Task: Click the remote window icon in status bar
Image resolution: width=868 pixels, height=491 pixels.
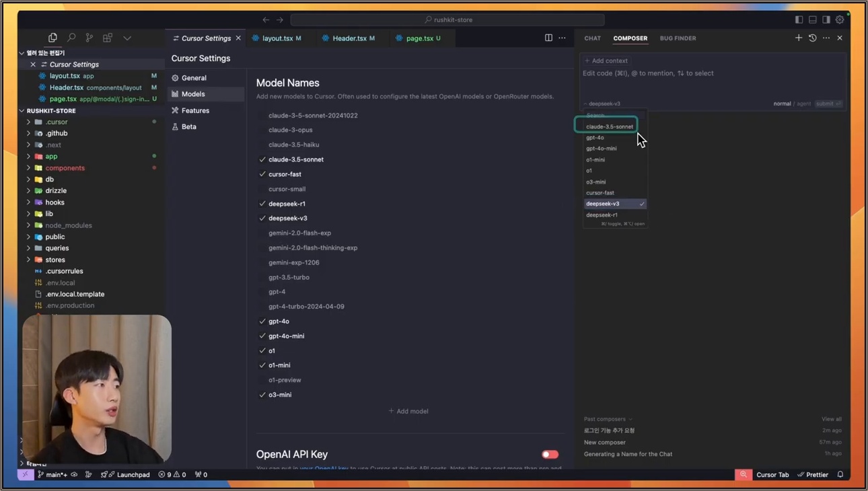Action: pos(26,474)
